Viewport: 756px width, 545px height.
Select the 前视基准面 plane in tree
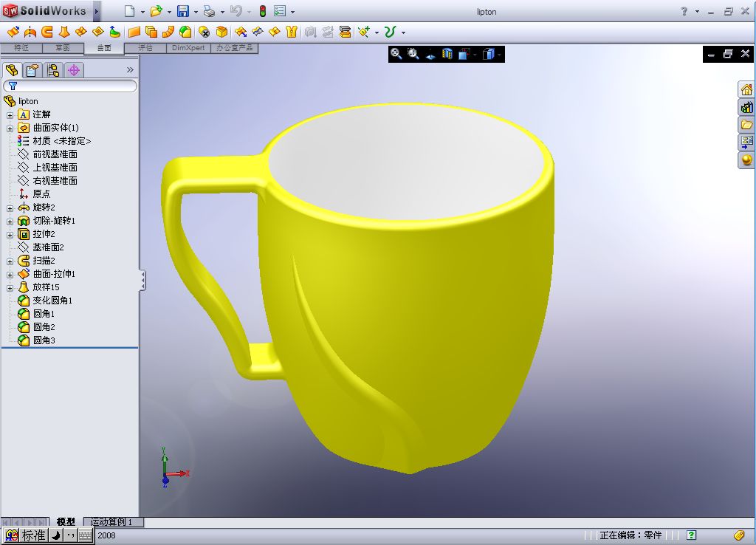click(55, 154)
